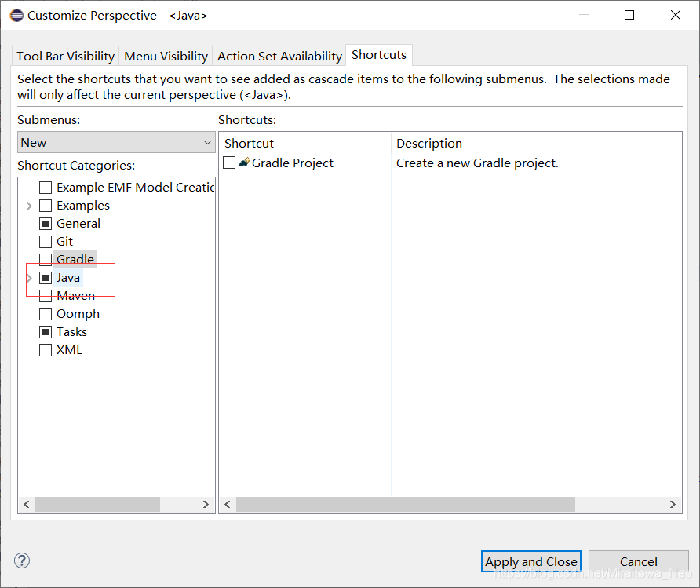This screenshot has height=588, width=700.
Task: Click categories list scroll right arrow
Action: pyautogui.click(x=206, y=505)
